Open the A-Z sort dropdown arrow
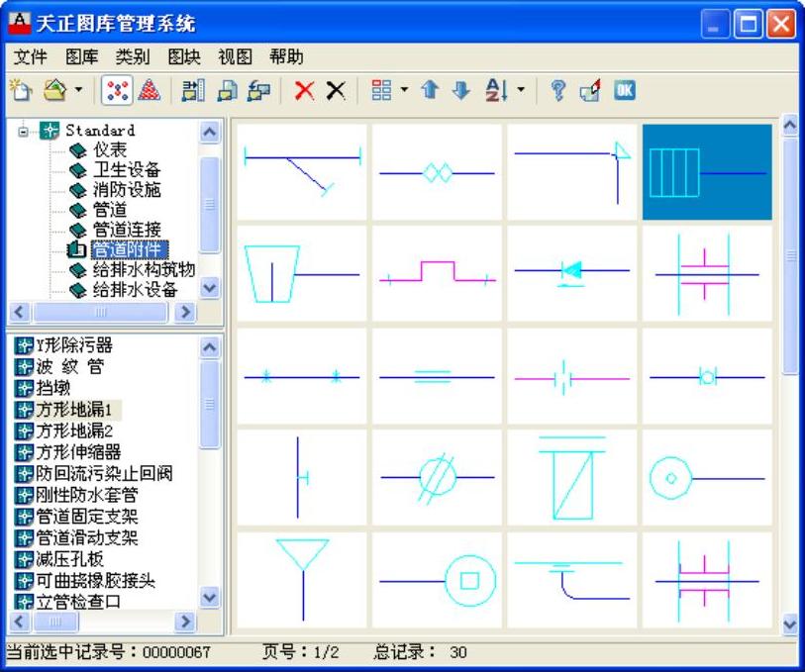 pyautogui.click(x=521, y=90)
